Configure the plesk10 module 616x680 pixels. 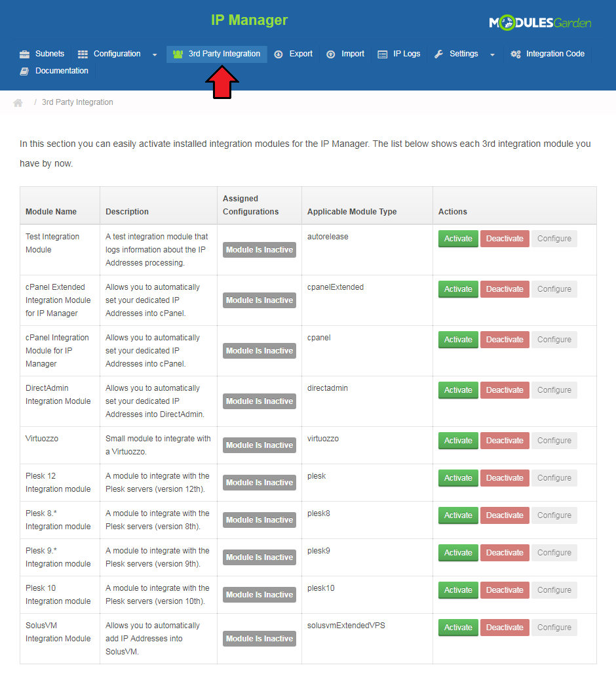coord(554,590)
